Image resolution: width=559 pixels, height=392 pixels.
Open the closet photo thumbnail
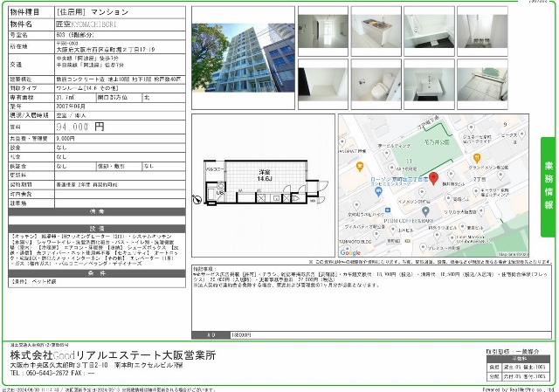(x=323, y=85)
